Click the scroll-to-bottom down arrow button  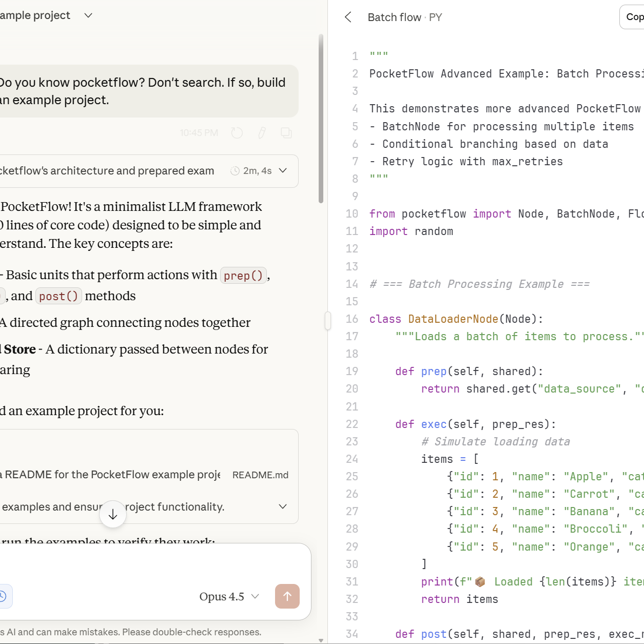113,514
